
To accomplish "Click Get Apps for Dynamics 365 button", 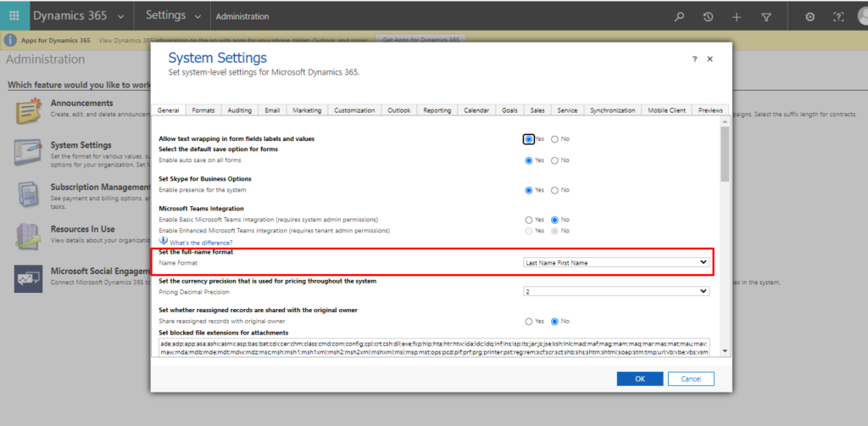I will point(420,40).
